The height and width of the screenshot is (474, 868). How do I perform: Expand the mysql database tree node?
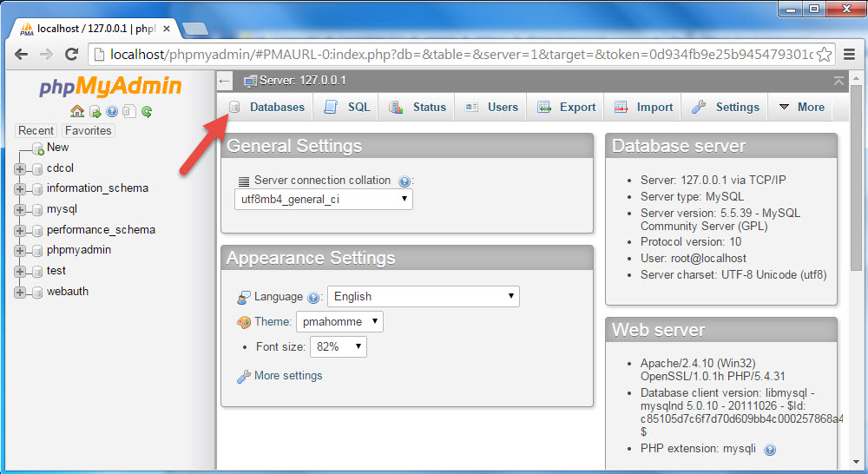[20, 210]
